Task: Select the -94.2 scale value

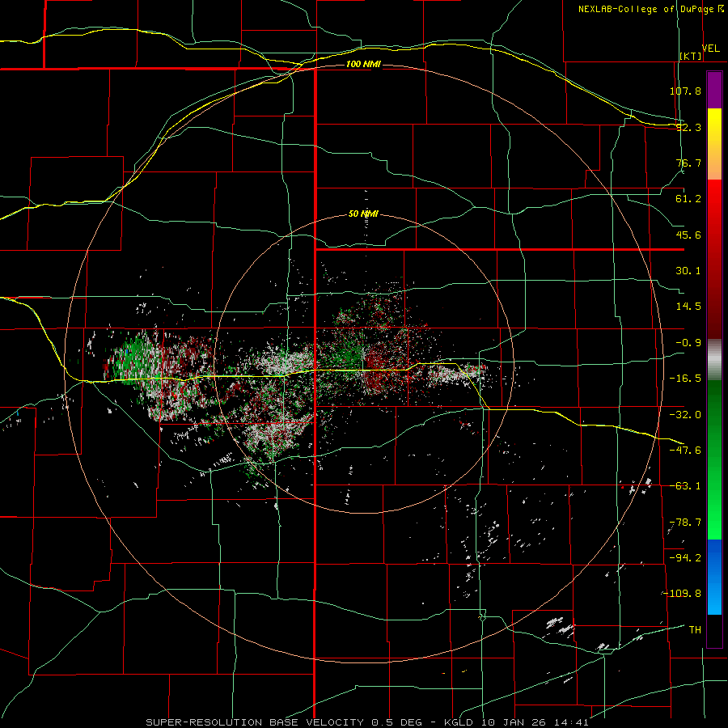Action: (x=685, y=557)
